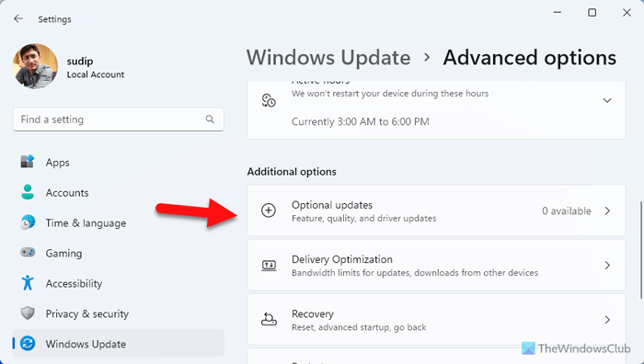The width and height of the screenshot is (644, 364).
Task: Close the Settings window
Action: pyautogui.click(x=627, y=13)
